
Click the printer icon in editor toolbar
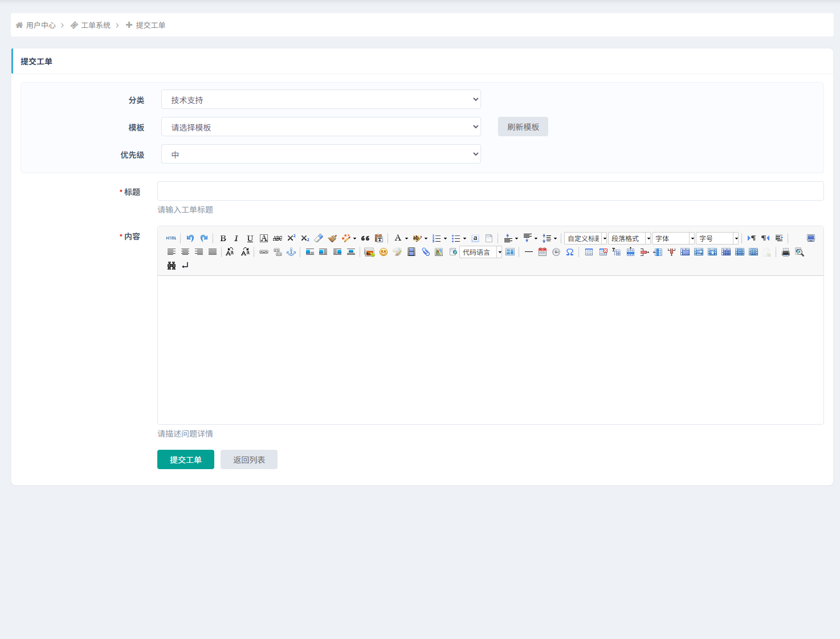(785, 252)
